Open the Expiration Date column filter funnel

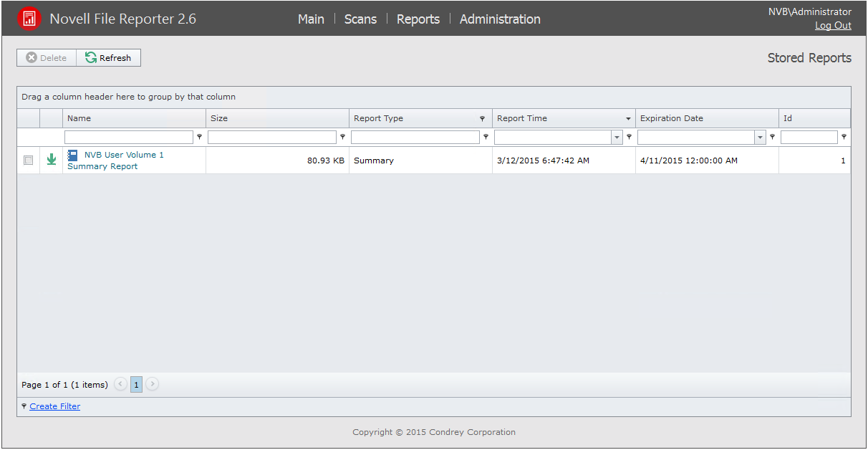pyautogui.click(x=771, y=136)
